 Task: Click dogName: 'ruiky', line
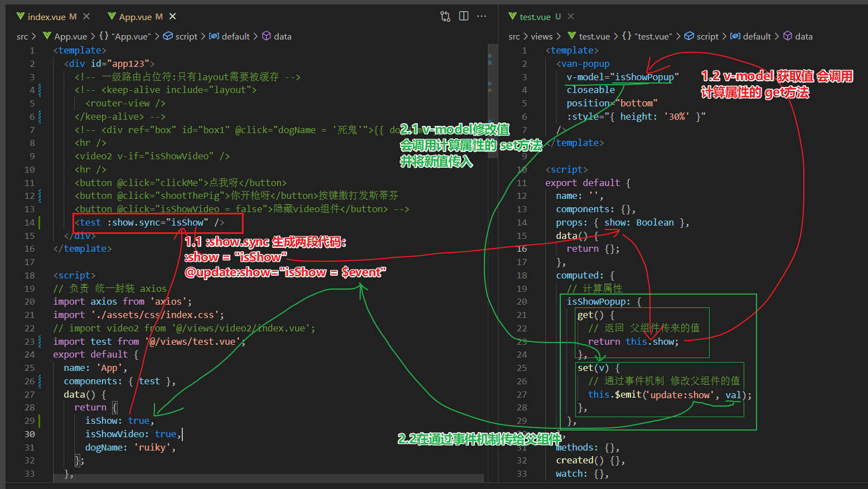point(130,447)
